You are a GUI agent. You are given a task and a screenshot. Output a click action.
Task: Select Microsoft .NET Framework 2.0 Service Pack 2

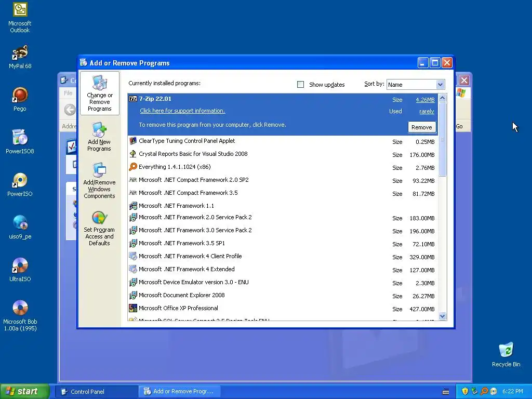283,218
